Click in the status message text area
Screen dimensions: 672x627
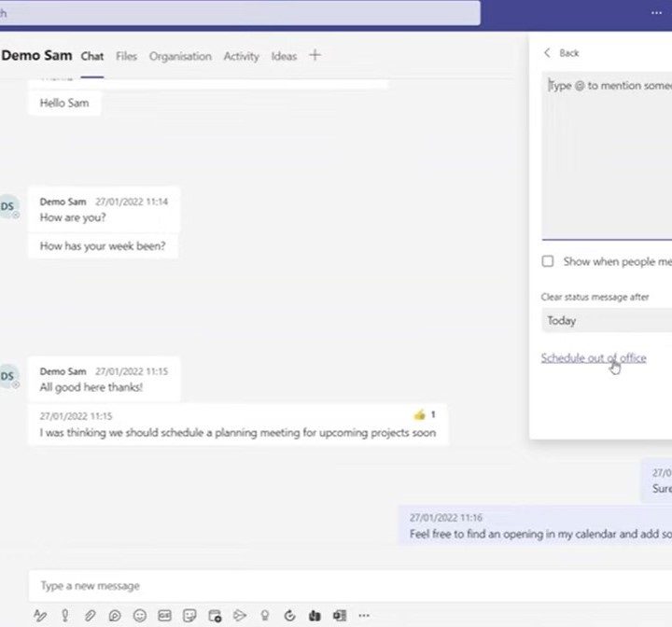tap(607, 157)
